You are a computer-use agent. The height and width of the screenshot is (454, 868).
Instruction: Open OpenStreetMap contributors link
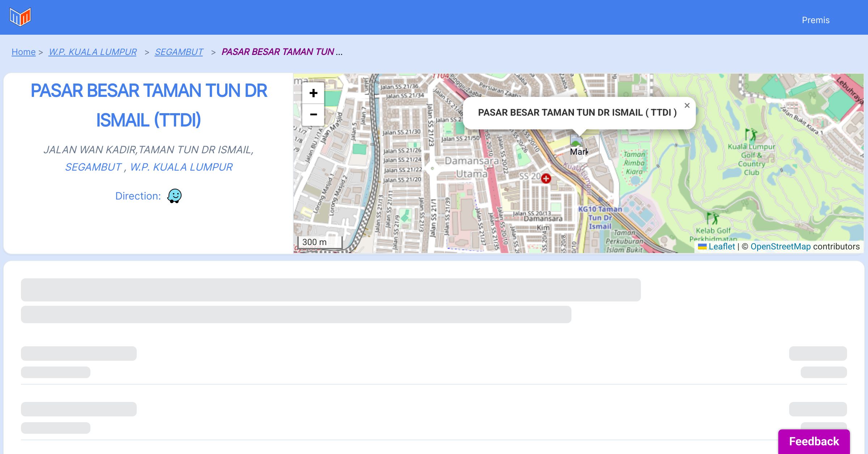pyautogui.click(x=780, y=247)
